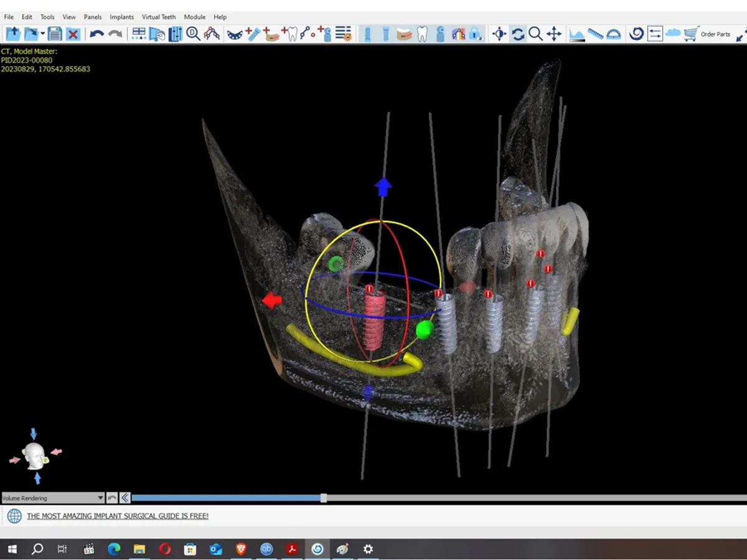Click the red X delete icon
Image resolution: width=747 pixels, height=560 pixels.
pyautogui.click(x=73, y=34)
